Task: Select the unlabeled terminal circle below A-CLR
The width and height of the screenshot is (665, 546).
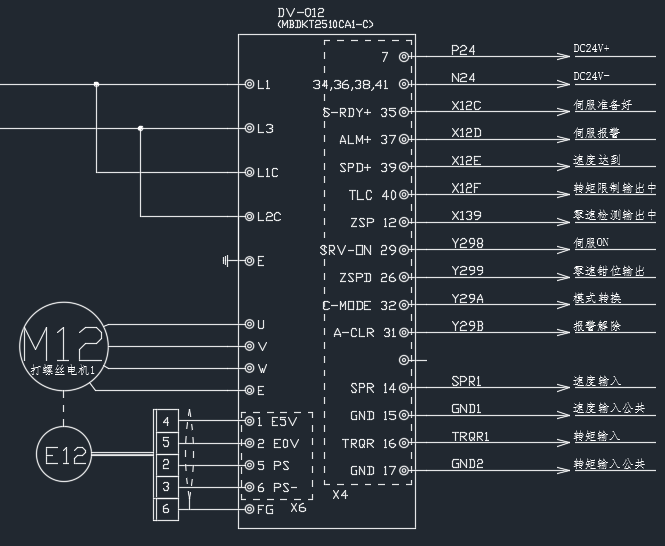Action: click(404, 359)
